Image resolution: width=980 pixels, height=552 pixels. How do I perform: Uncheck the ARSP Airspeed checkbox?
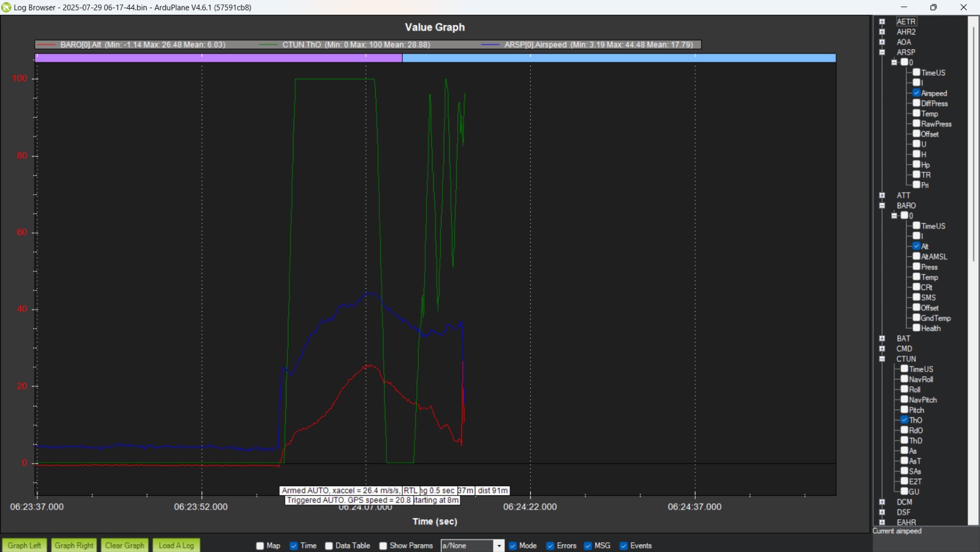(916, 93)
